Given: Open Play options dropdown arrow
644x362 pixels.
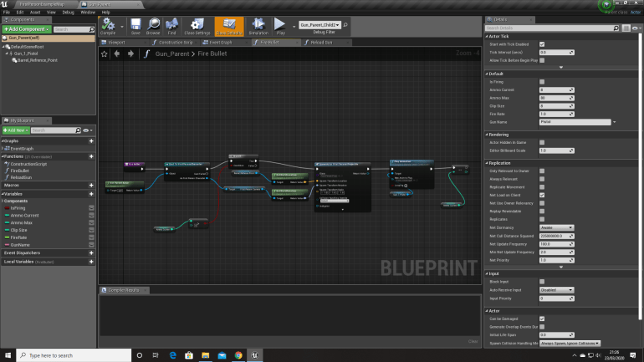Looking at the screenshot, I should click(294, 27).
